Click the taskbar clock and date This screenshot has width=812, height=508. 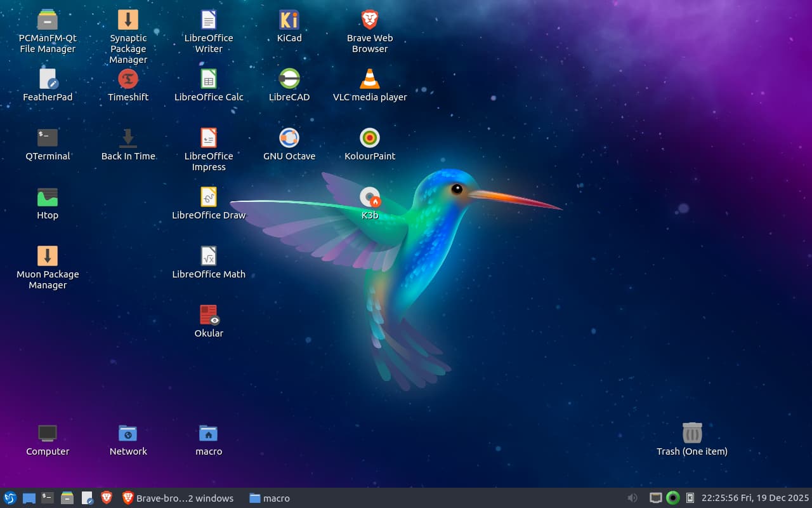pos(755,498)
